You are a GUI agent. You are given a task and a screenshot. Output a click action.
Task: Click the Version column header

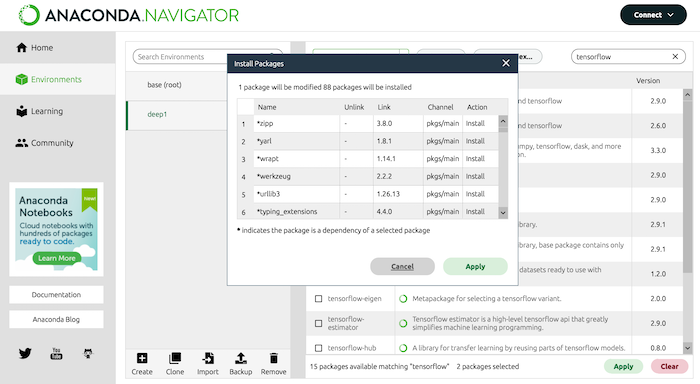click(x=648, y=81)
